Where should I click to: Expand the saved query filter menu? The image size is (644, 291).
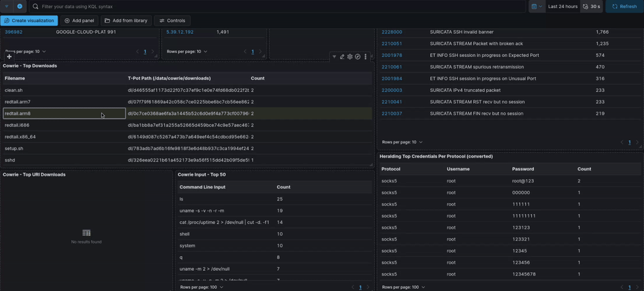(6, 7)
